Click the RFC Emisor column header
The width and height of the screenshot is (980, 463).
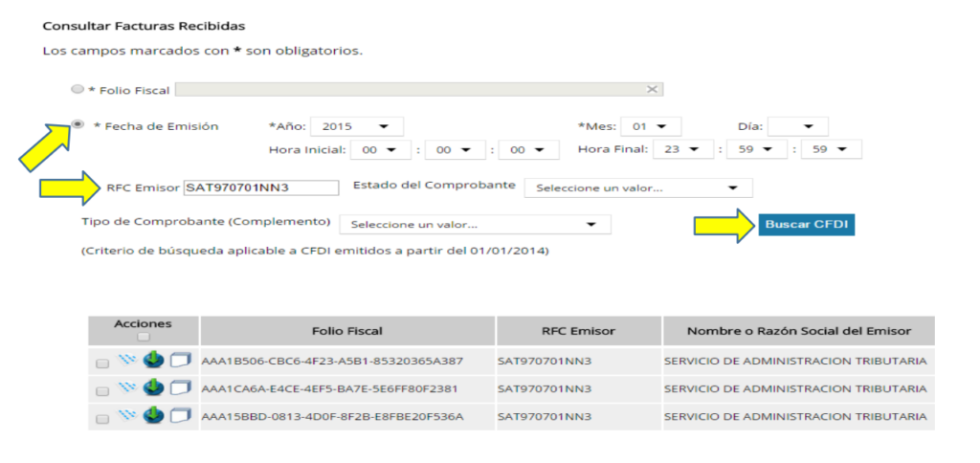pyautogui.click(x=579, y=331)
